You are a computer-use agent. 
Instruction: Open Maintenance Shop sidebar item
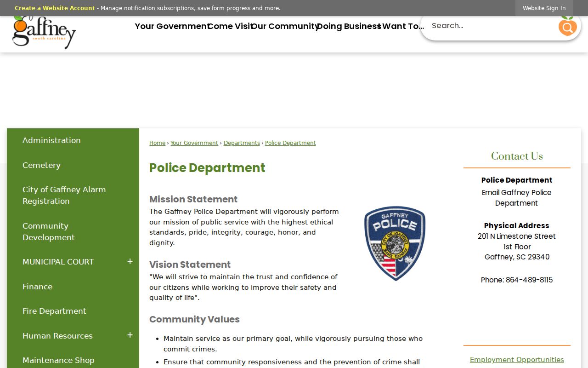(x=73, y=360)
